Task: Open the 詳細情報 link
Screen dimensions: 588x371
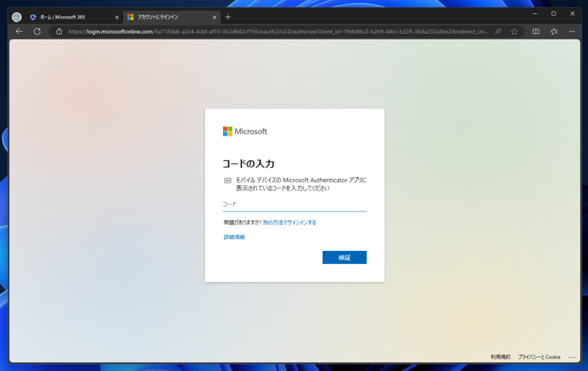Action: click(234, 237)
